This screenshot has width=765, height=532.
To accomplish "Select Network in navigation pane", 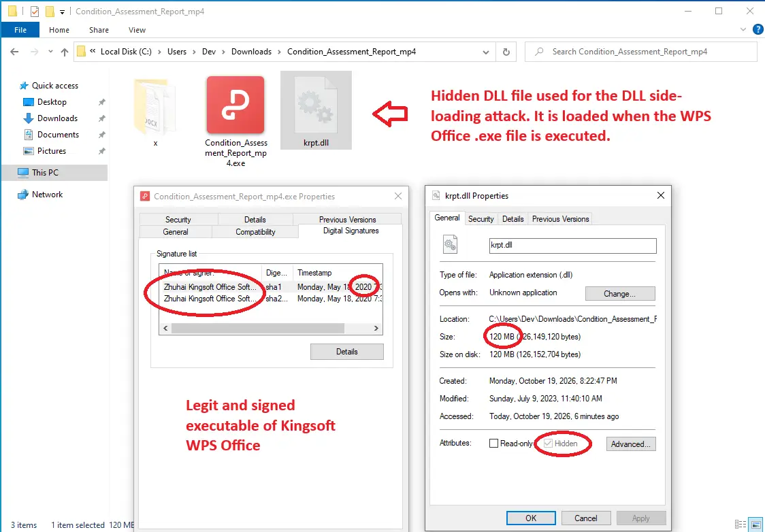I will pos(40,194).
